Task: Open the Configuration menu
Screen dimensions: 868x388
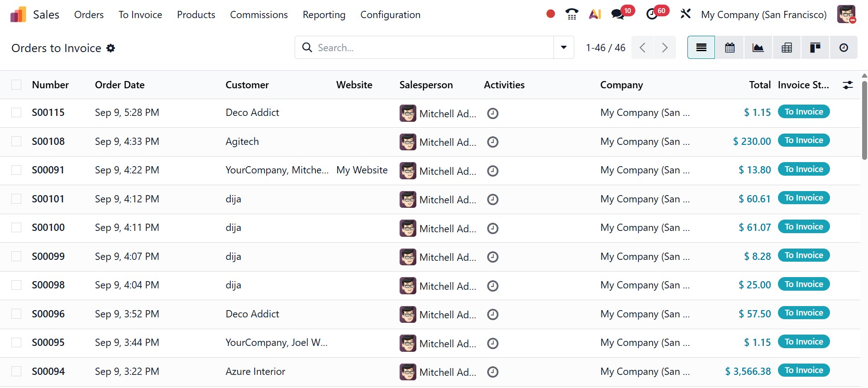Action: 390,14
